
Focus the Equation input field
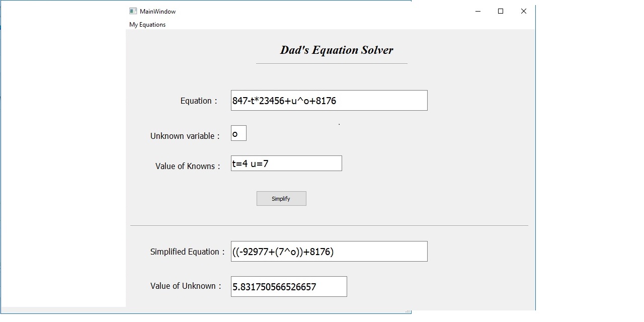329,101
